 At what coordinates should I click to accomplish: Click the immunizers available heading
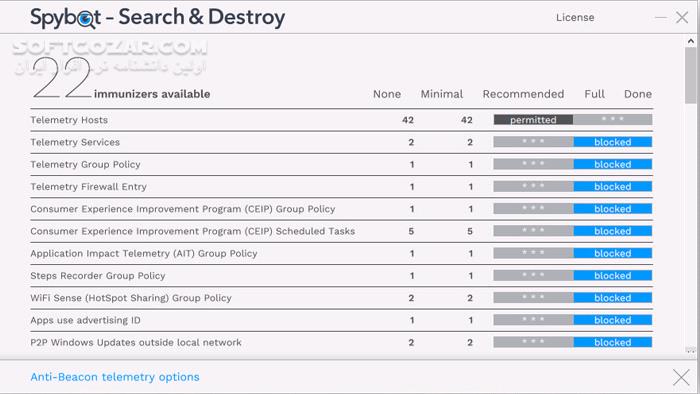click(152, 94)
